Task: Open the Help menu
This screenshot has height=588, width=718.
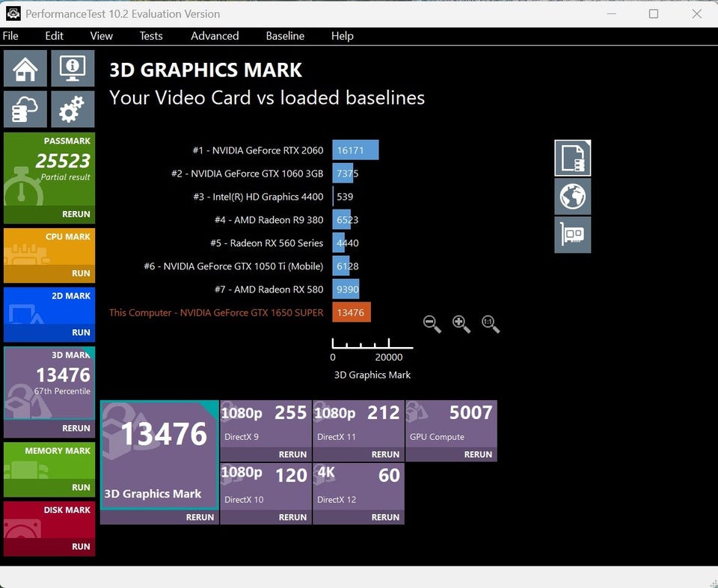Action: pos(342,36)
